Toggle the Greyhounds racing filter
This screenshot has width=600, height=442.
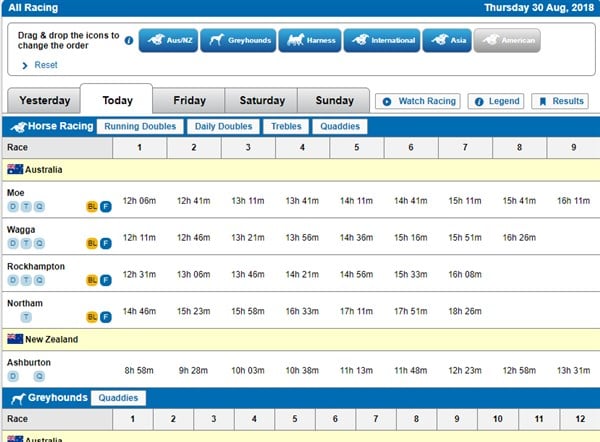click(238, 40)
